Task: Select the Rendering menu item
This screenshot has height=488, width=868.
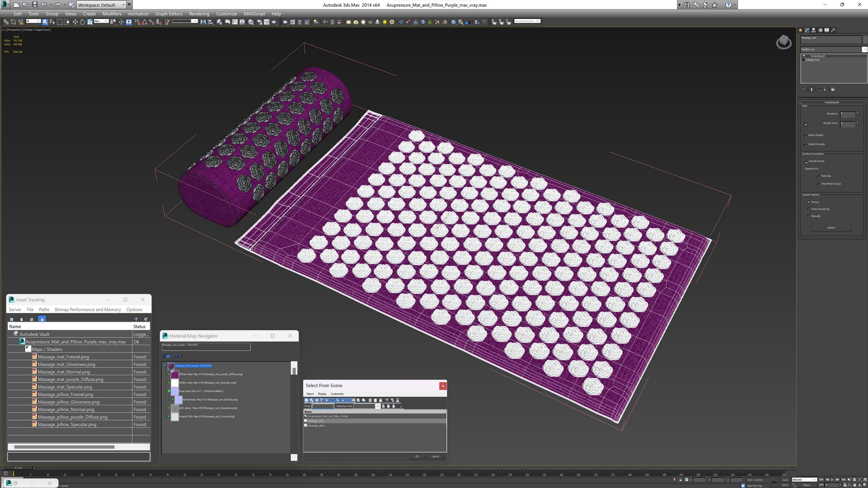Action: tap(199, 14)
